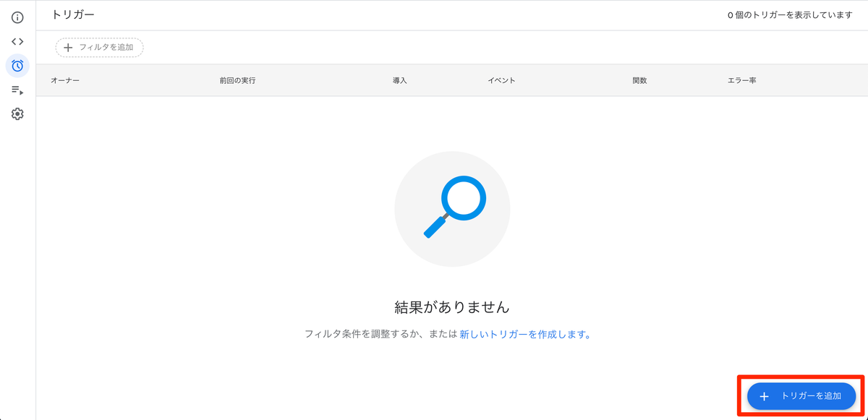Click the 前回の実行 column header
Screen dimensions: 868x420
[237, 80]
